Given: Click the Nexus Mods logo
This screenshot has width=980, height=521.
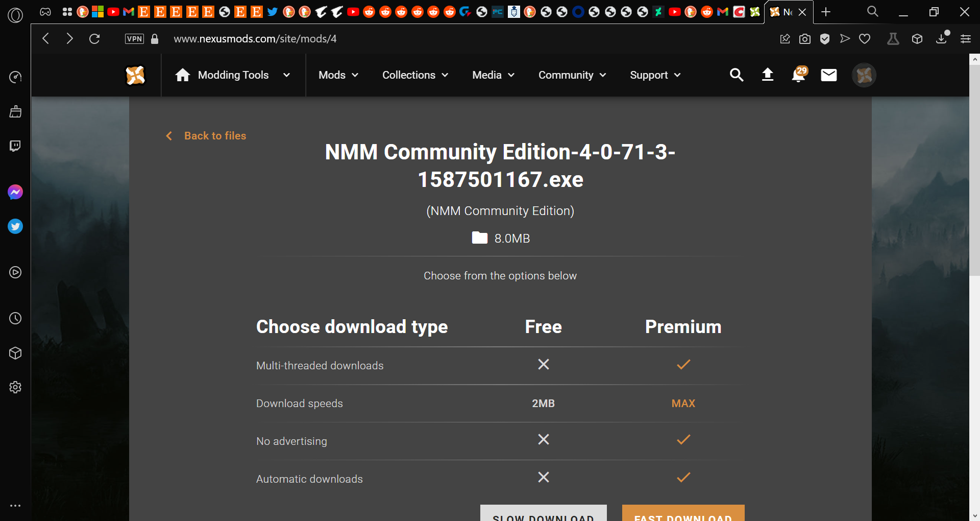Looking at the screenshot, I should coord(136,75).
